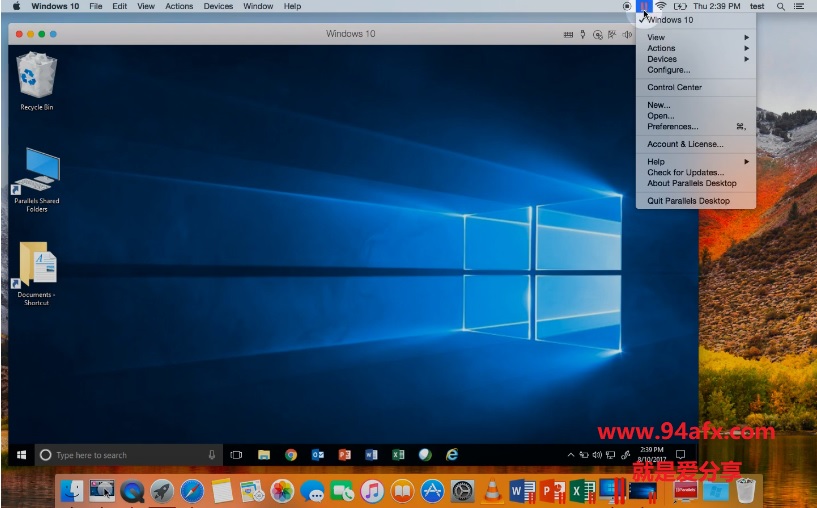This screenshot has height=508, width=817.
Task: Click the Windows tray volume icon
Action: coord(597,455)
